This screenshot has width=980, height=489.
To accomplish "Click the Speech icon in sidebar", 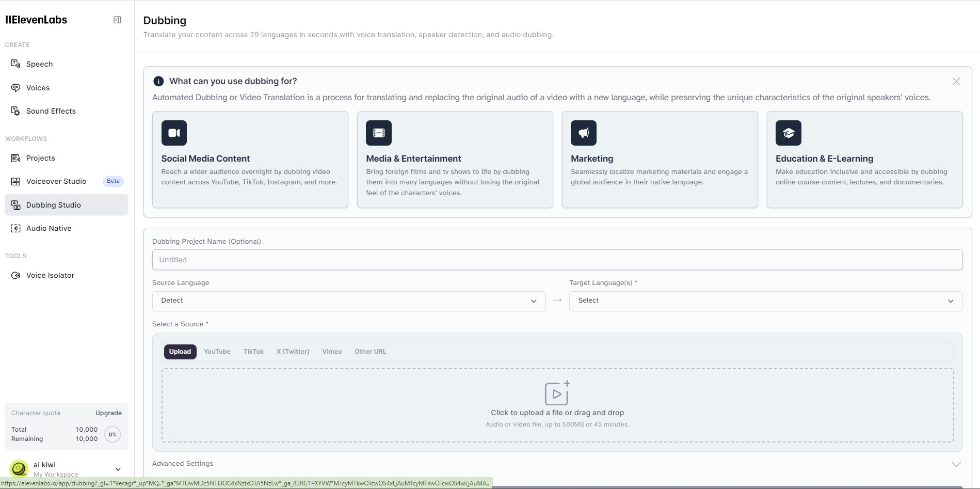I will [15, 64].
